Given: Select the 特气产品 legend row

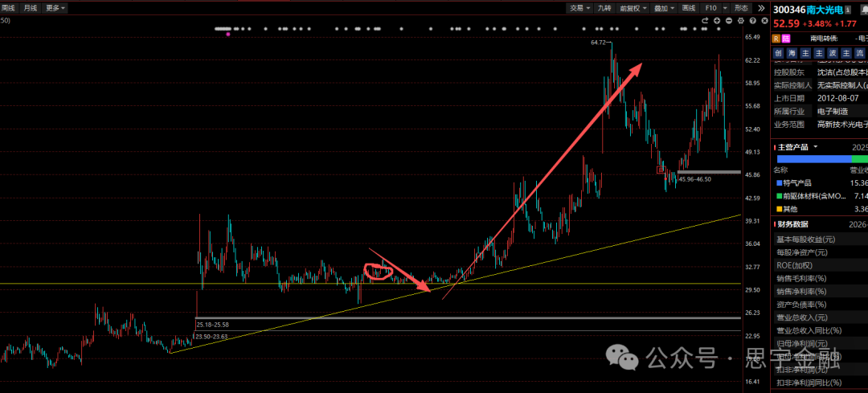Looking at the screenshot, I should point(821,183).
